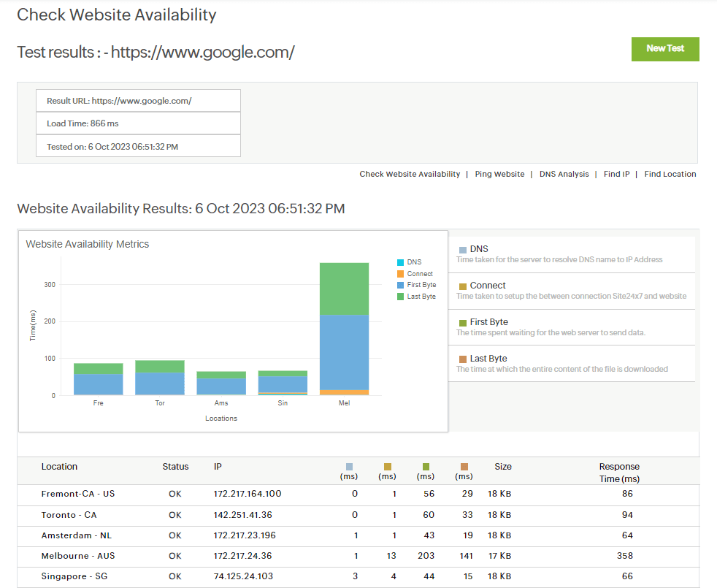The height and width of the screenshot is (588, 717).
Task: Select the Amsterdam - NL location cell
Action: 77,535
